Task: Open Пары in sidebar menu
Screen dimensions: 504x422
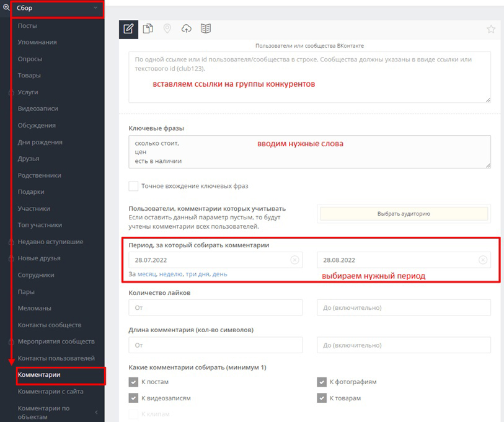Action: 26,292
